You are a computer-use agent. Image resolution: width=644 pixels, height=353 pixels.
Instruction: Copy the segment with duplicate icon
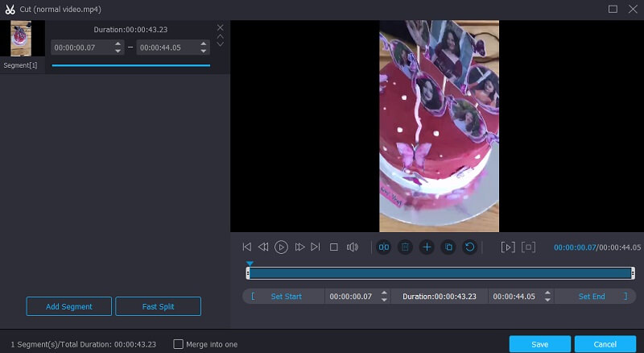pos(448,247)
